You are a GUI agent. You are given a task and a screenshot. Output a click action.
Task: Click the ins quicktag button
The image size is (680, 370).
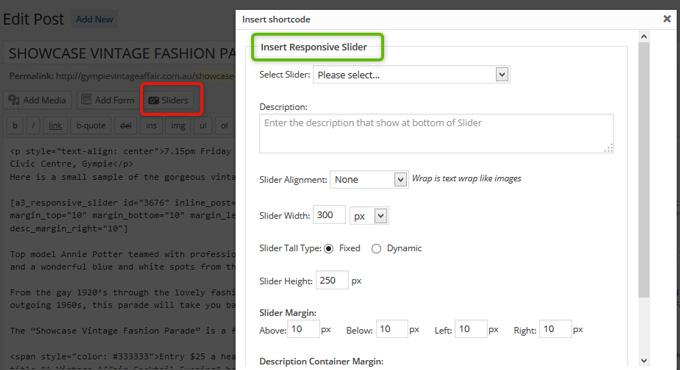(151, 126)
